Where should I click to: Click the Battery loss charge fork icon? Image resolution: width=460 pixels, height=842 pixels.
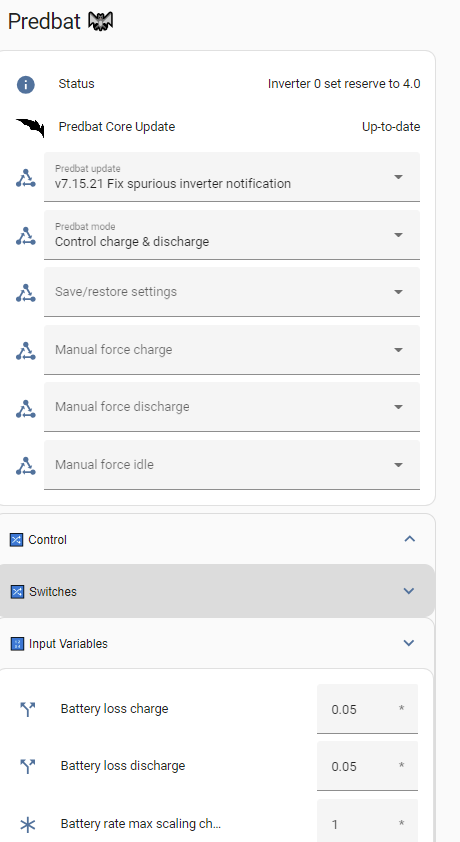(27, 709)
